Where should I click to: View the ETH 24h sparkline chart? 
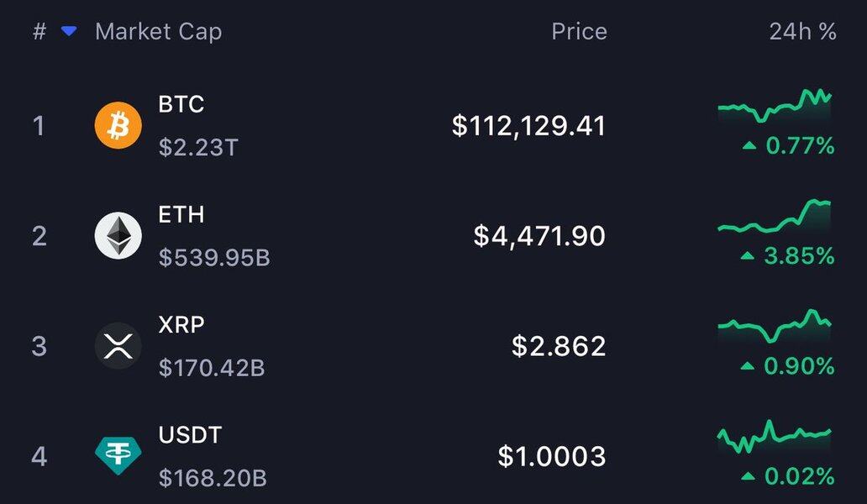pyautogui.click(x=774, y=217)
